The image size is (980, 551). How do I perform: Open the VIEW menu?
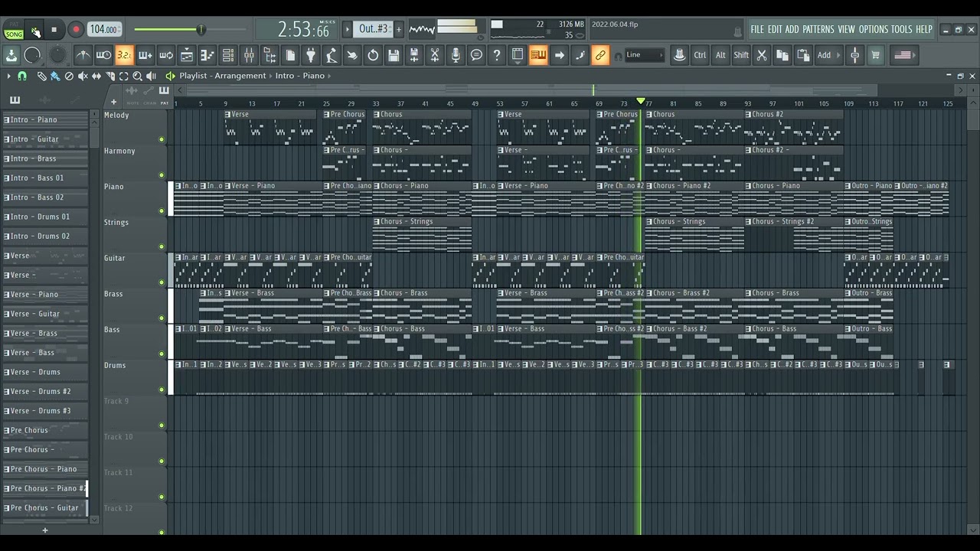click(x=846, y=29)
